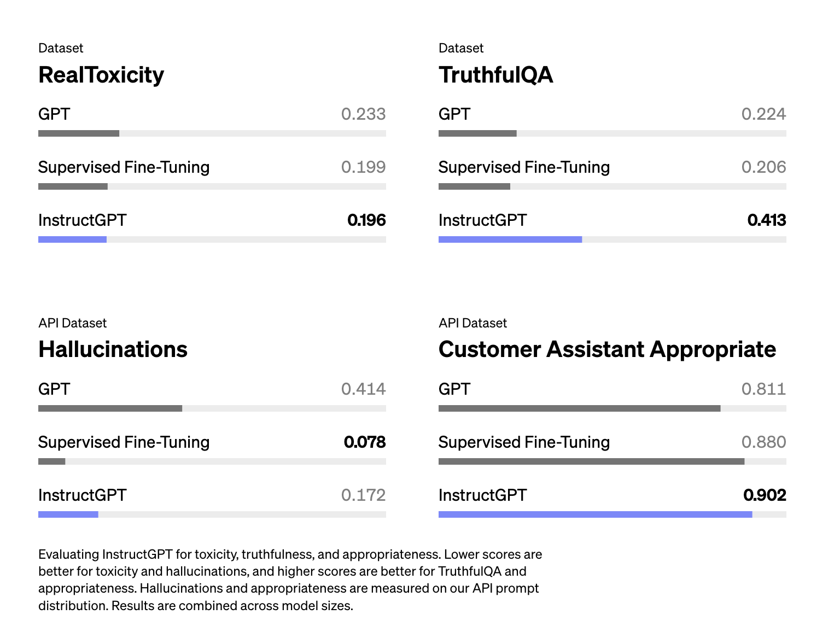Click the RealToxicity dataset heading

pyautogui.click(x=101, y=75)
